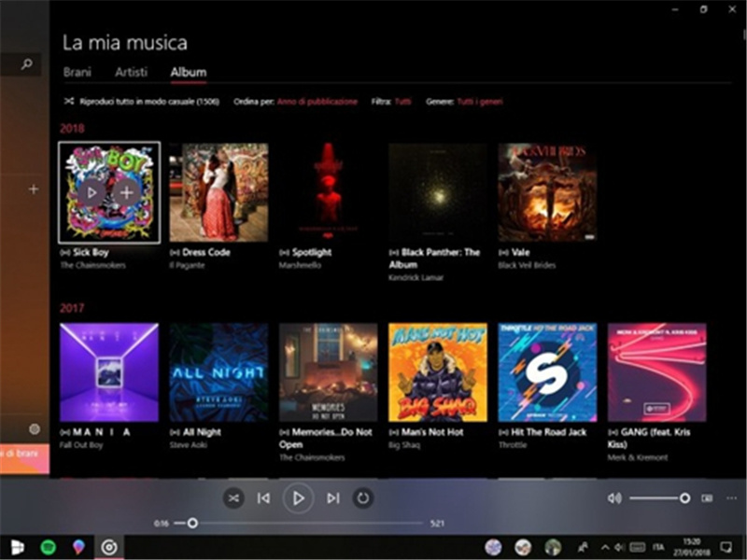
Task: Open Ordina per Anno di pubblicazione dropdown
Action: point(317,102)
